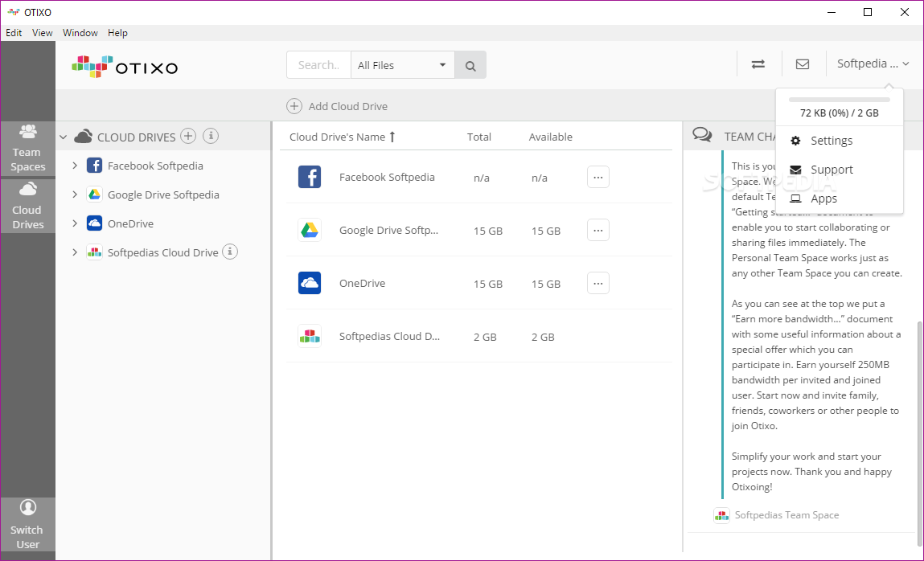Viewport: 924px width, 561px height.
Task: Click the Available column header
Action: (550, 137)
